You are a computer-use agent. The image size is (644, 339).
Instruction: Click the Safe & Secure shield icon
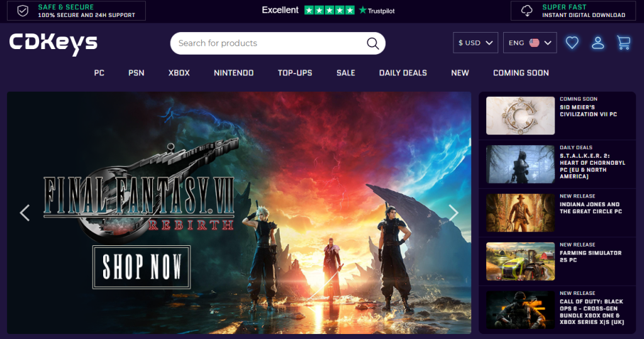click(x=23, y=11)
